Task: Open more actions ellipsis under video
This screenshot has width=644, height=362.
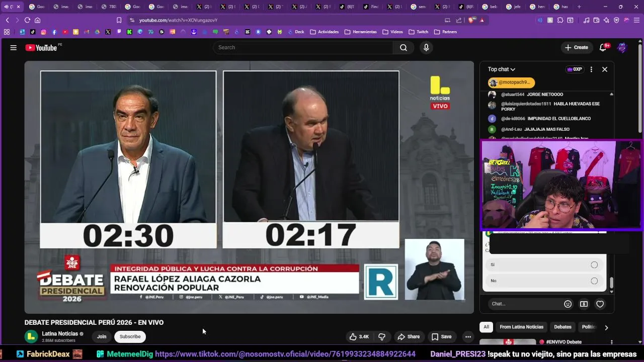Action: pos(468,337)
